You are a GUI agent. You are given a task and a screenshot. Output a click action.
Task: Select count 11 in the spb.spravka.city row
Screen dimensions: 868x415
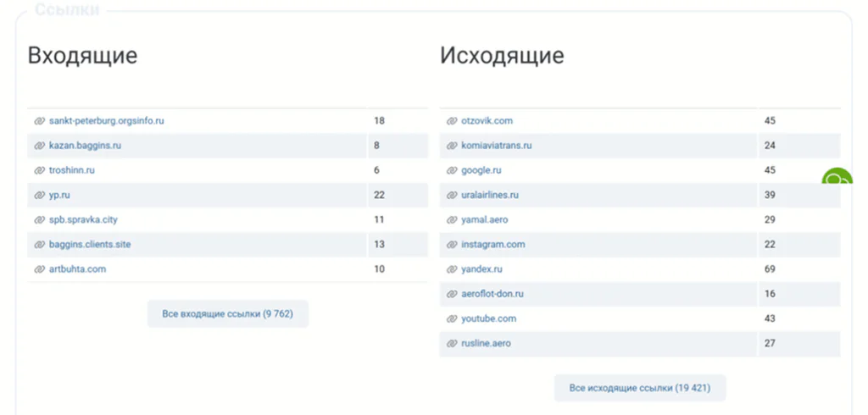[379, 219]
